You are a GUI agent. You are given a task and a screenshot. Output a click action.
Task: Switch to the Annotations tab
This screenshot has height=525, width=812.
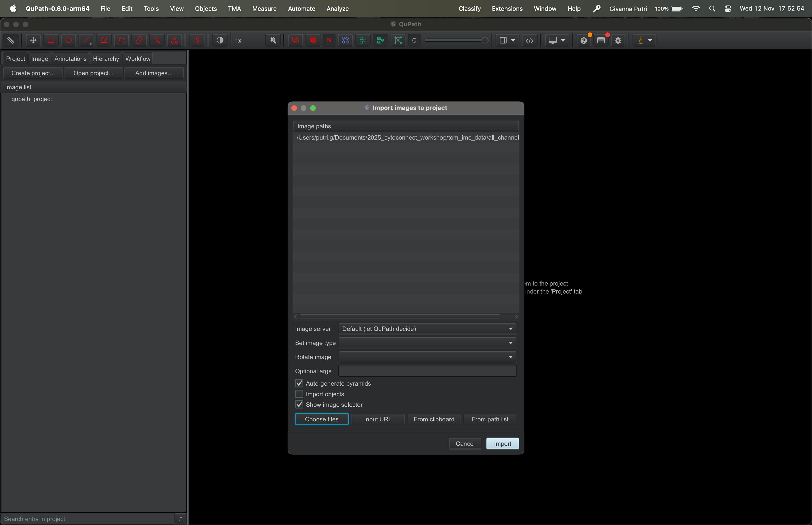pos(70,59)
